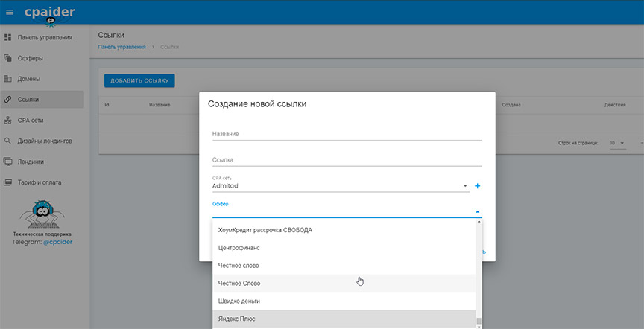Click the Ссылки link icon
This screenshot has height=329, width=644.
pos(7,99)
